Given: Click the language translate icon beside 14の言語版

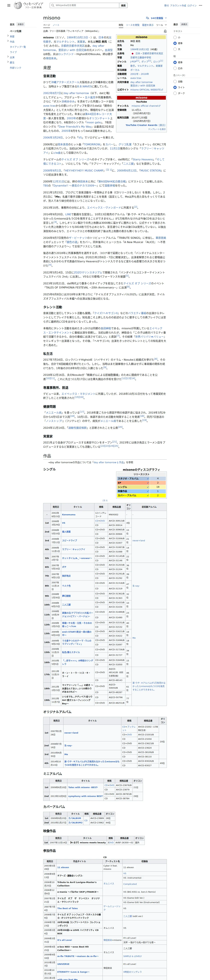Looking at the screenshot, I should [x=148, y=18].
